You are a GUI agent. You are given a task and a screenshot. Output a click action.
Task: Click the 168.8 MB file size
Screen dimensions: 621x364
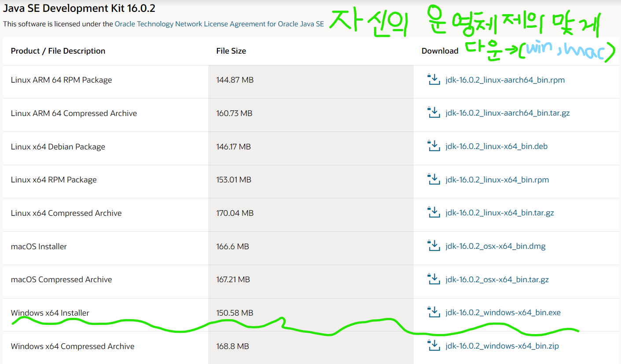click(x=232, y=346)
